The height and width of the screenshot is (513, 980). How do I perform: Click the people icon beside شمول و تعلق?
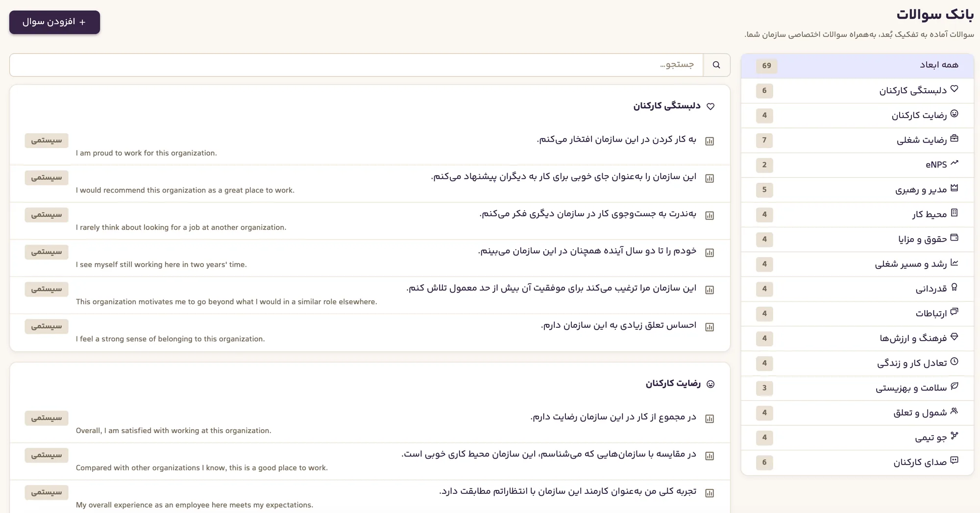pyautogui.click(x=954, y=412)
